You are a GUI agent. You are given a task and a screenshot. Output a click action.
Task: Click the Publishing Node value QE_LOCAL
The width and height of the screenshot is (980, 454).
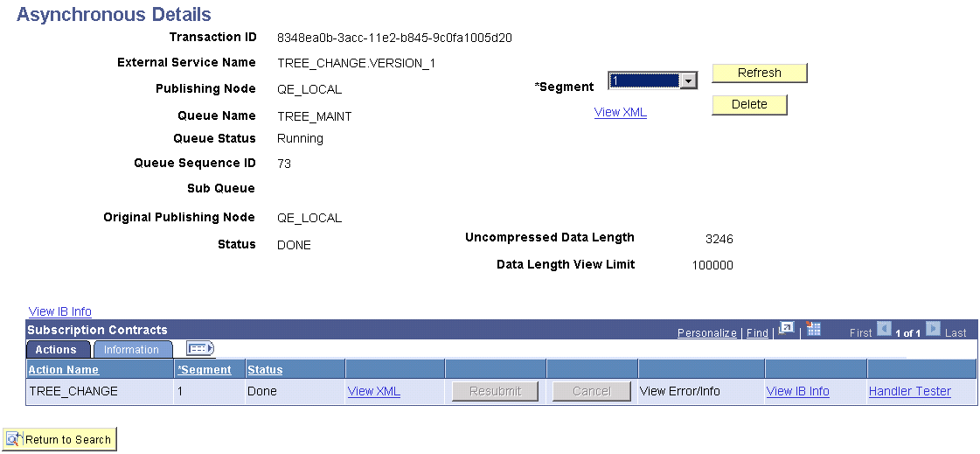(309, 89)
